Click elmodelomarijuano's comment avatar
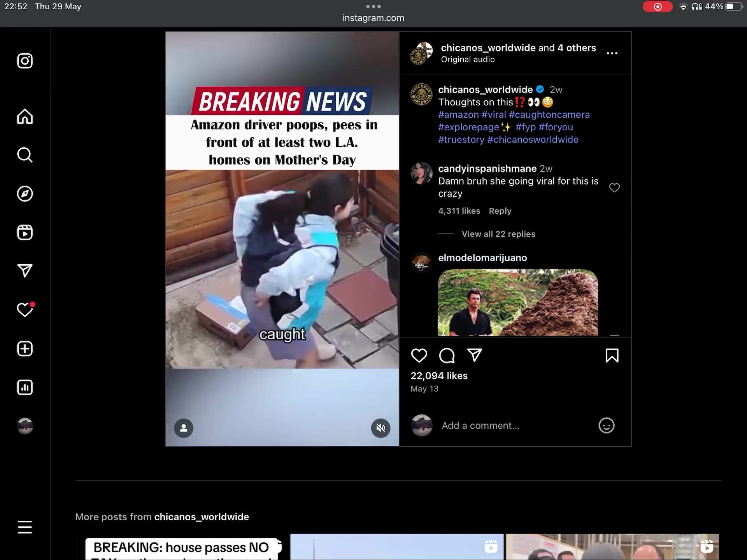Viewport: 747px width, 560px height. pos(421,262)
